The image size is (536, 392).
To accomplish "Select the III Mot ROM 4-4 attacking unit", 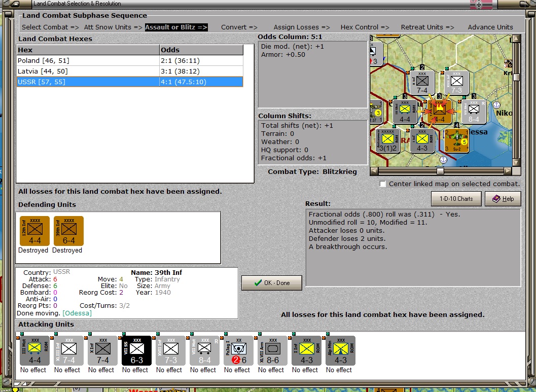I will [x=34, y=350].
